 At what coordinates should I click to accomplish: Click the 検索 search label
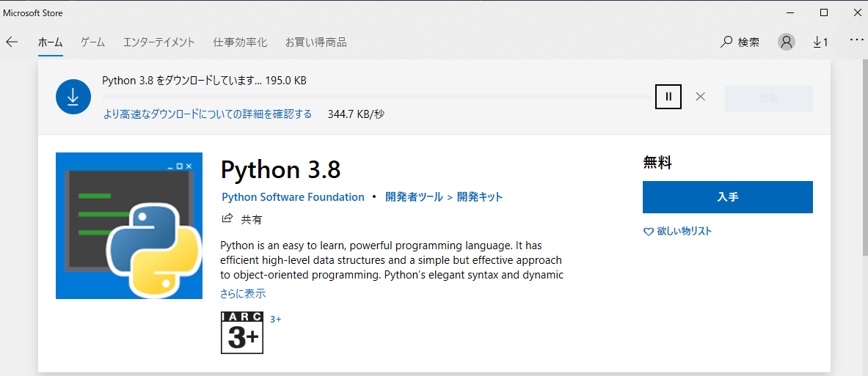(748, 42)
